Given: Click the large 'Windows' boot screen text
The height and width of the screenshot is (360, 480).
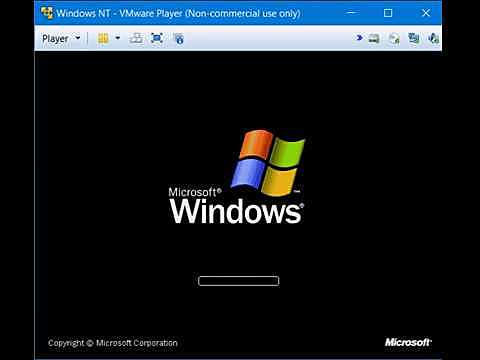Looking at the screenshot, I should click(x=236, y=211).
